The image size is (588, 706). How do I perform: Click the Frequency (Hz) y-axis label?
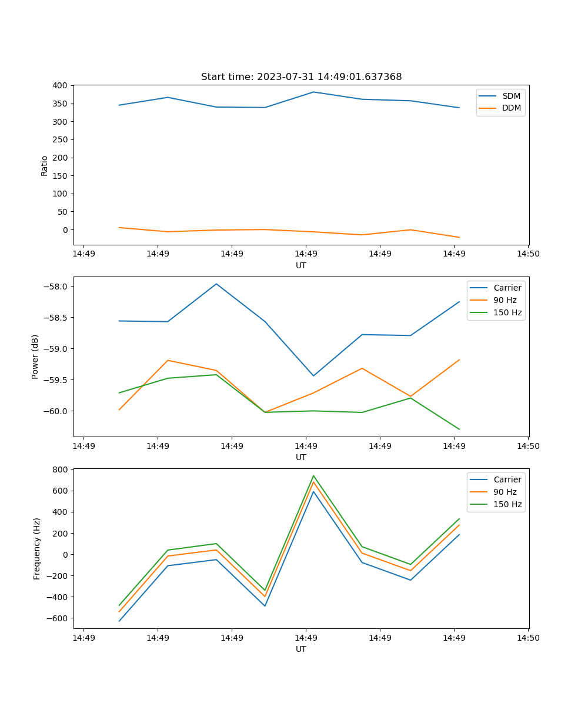click(x=37, y=548)
